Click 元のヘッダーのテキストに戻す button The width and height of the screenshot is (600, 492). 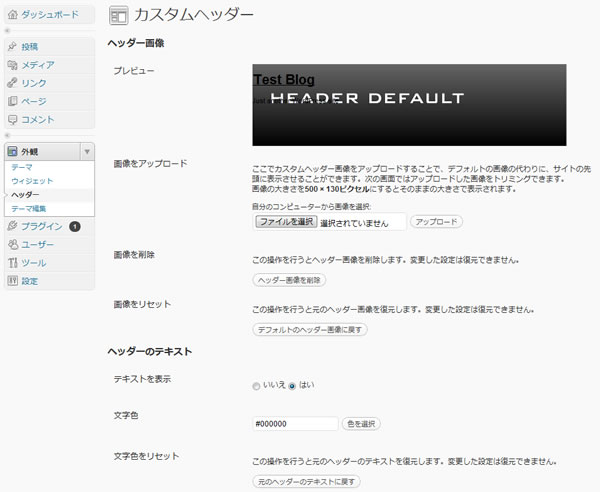(x=306, y=481)
